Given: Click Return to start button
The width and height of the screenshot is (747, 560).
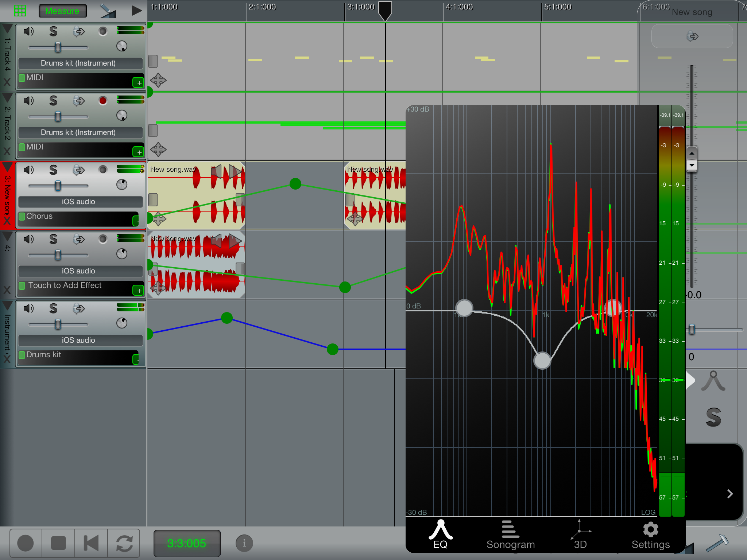Looking at the screenshot, I should click(91, 543).
